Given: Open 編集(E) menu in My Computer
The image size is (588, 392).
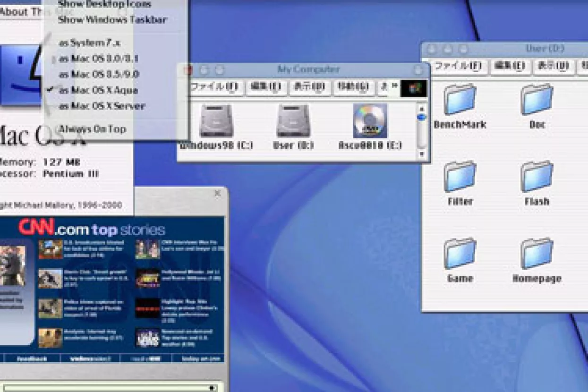Looking at the screenshot, I should click(x=266, y=87).
